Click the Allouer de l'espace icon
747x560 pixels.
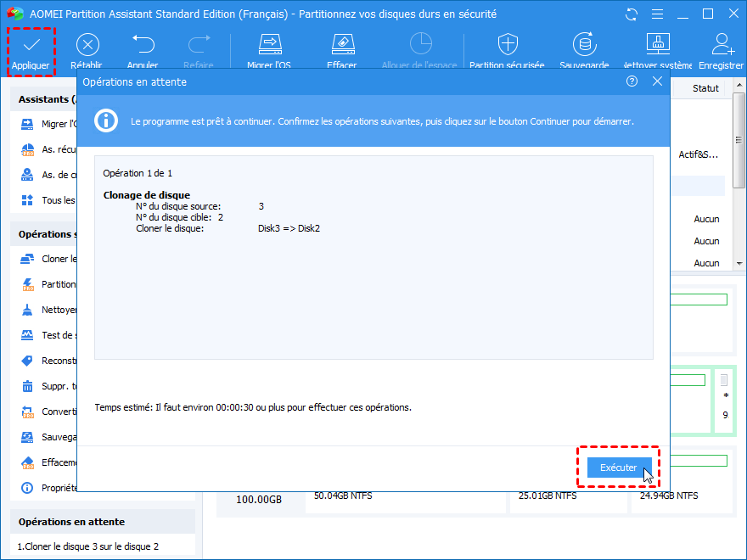coord(421,44)
